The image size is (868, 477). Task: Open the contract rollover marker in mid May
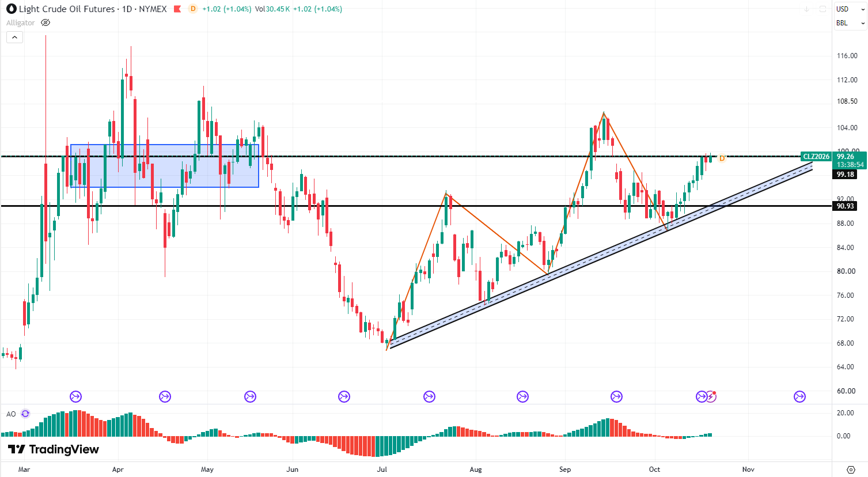coord(250,396)
